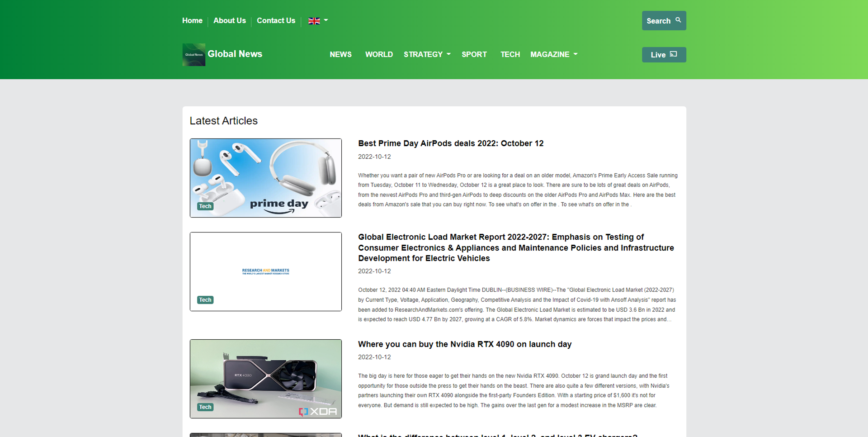Viewport: 868px width, 437px height.
Task: Click the date under the RTX 4090 article
Action: [x=374, y=357]
